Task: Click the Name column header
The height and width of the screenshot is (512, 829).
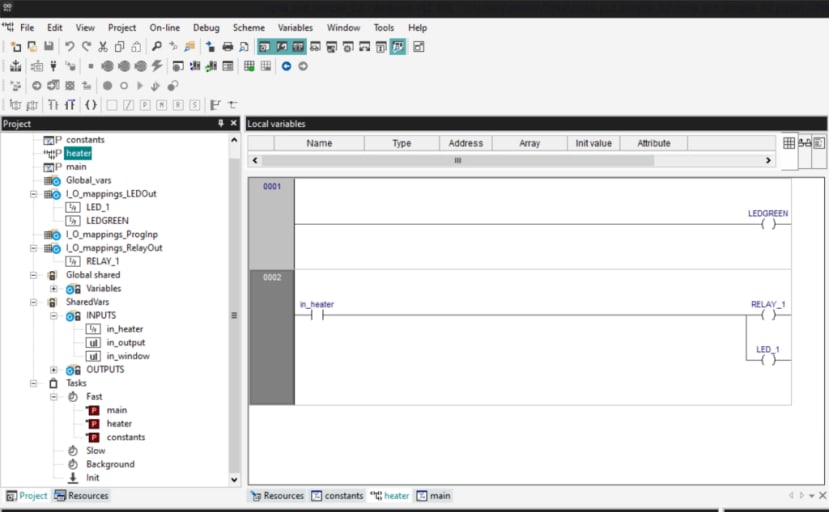Action: point(319,143)
